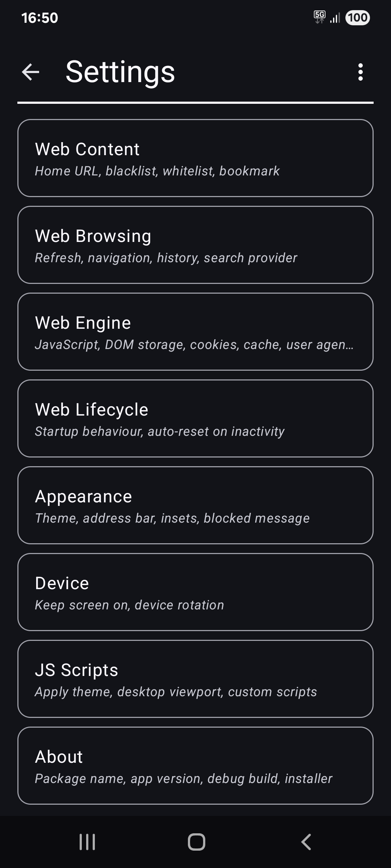Select 'Package name, app version' description text
The image size is (391, 868).
119,779
